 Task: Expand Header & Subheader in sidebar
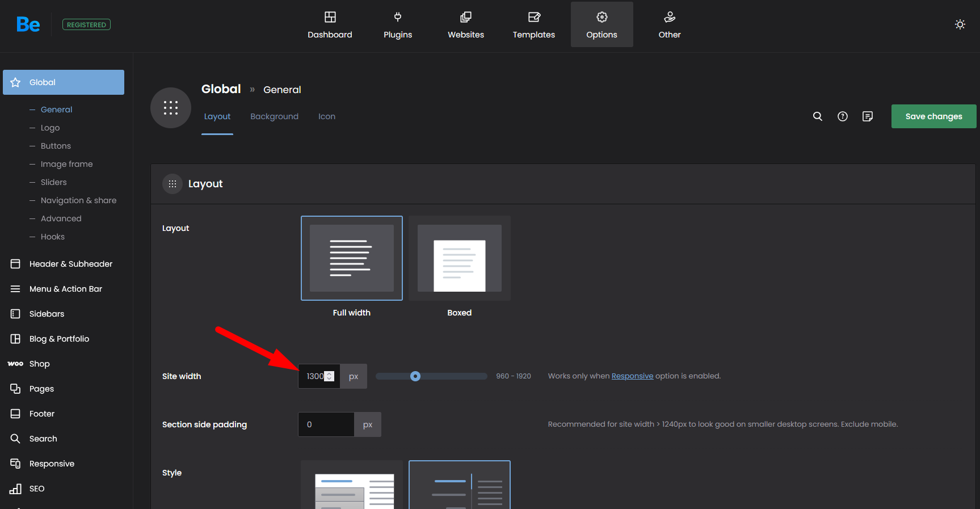point(70,264)
